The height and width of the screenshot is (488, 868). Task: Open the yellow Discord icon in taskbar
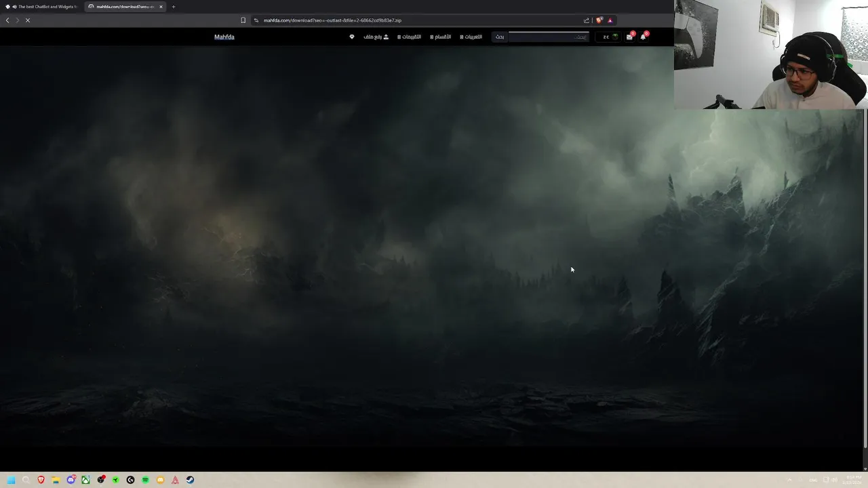160,480
